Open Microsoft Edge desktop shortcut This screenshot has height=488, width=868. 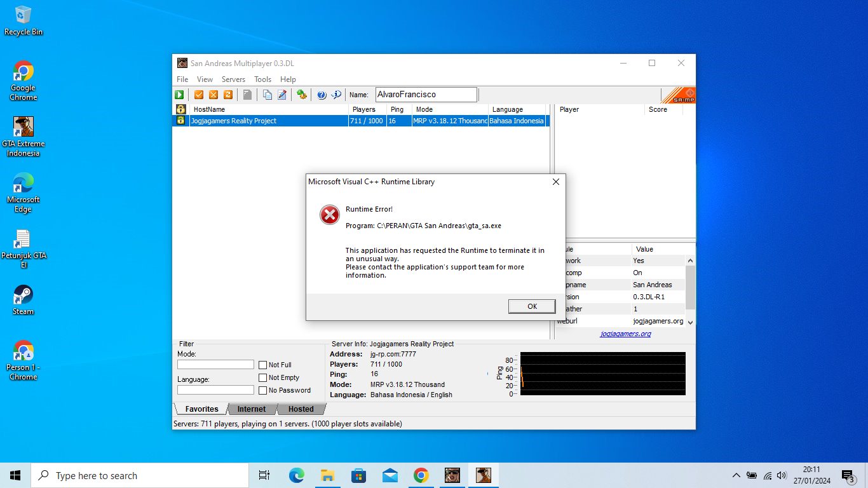click(23, 193)
